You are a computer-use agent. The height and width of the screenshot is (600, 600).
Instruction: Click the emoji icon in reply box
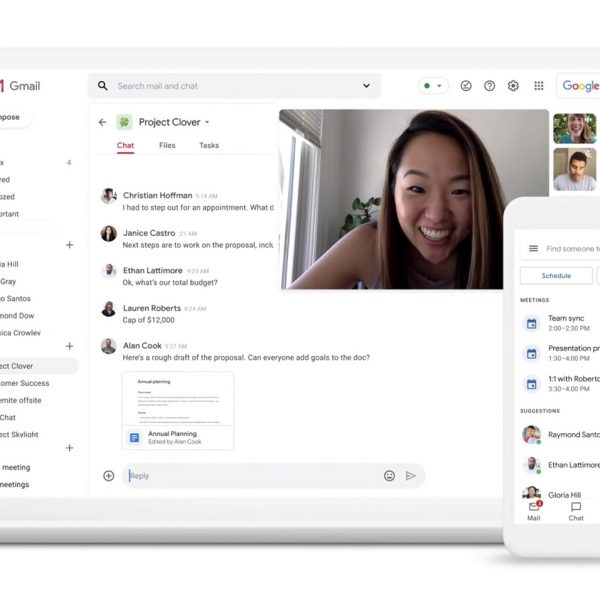389,476
